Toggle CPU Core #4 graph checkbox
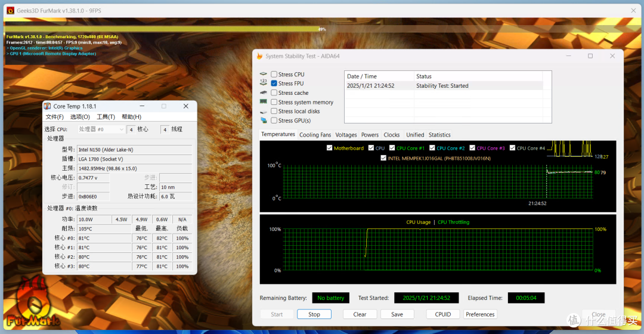The height and width of the screenshot is (334, 644). [513, 148]
